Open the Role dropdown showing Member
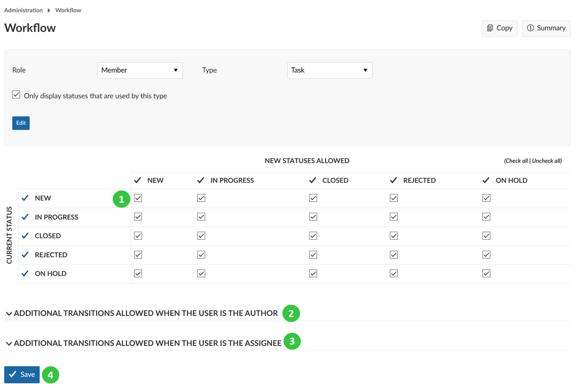This screenshot has height=392, width=577. point(140,70)
